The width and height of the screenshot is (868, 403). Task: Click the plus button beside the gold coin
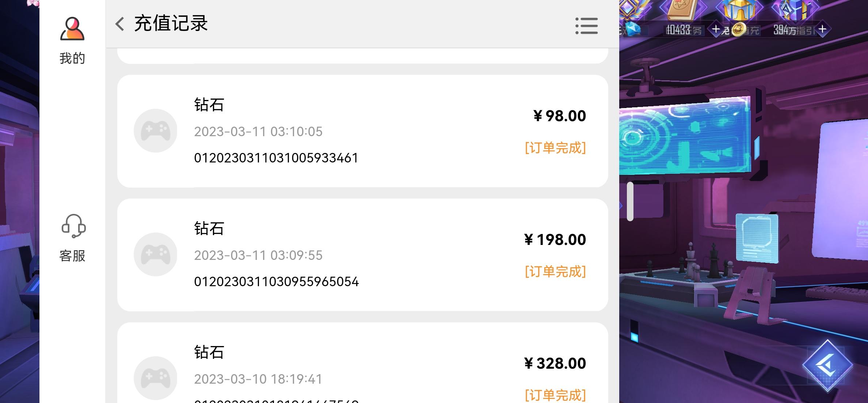tap(716, 29)
